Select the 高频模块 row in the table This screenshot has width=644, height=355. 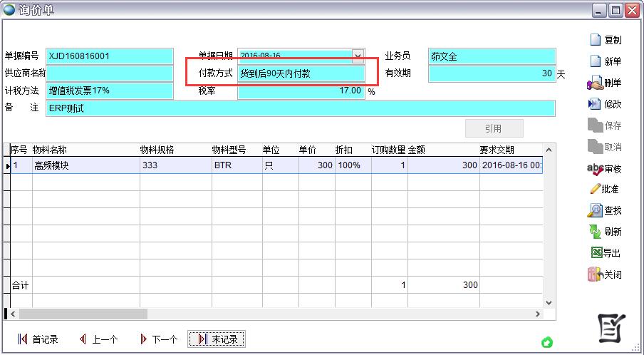[x=85, y=165]
